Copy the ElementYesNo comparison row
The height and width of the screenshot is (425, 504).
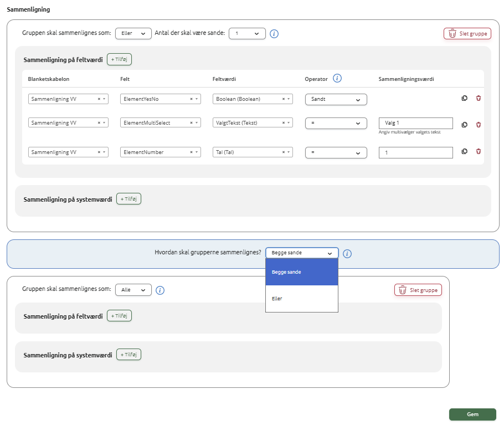pos(465,99)
